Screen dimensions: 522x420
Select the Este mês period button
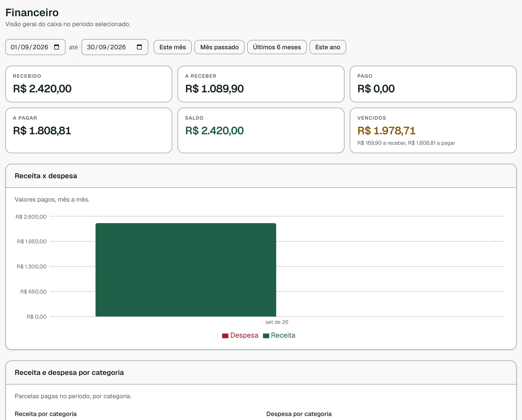point(173,47)
